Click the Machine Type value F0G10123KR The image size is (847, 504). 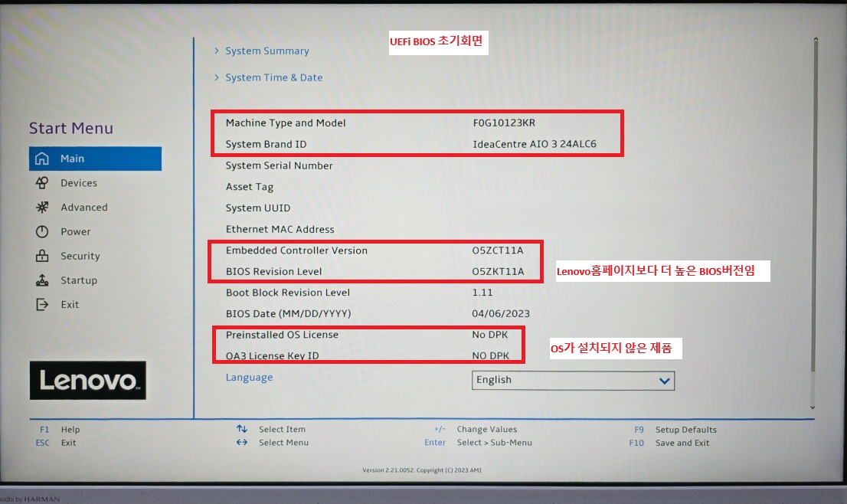click(x=504, y=123)
